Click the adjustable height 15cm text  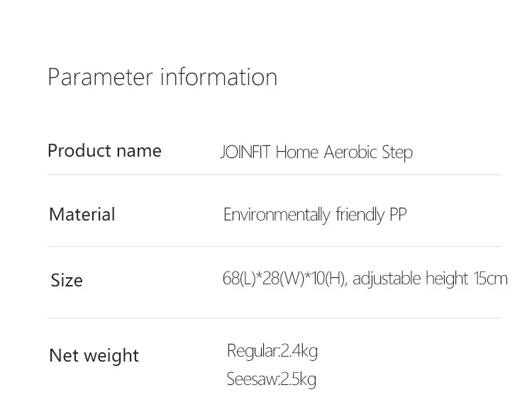pyautogui.click(x=431, y=279)
